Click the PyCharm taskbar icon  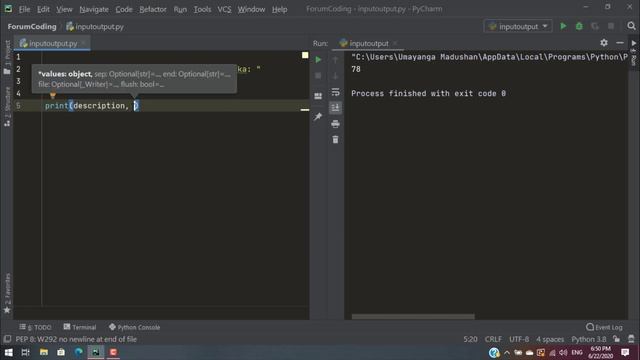(x=96, y=352)
